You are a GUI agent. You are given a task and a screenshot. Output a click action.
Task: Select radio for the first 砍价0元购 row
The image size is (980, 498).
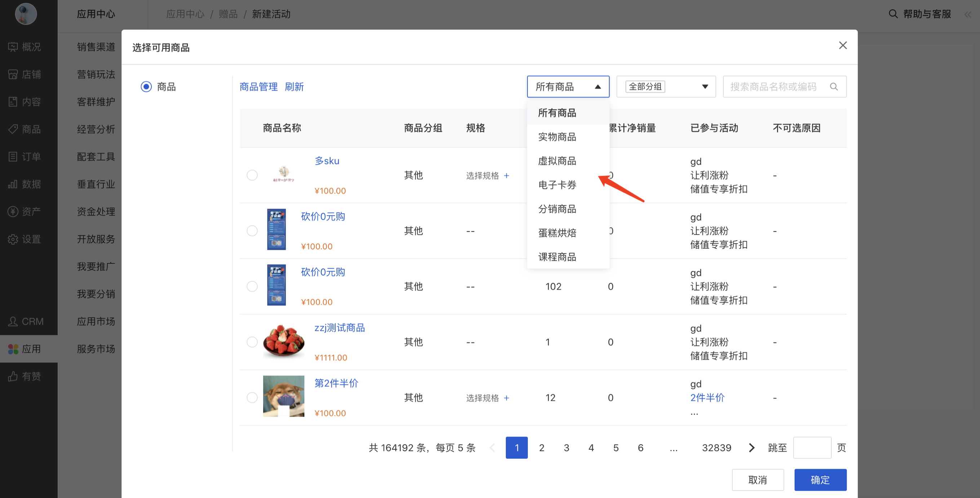252,231
